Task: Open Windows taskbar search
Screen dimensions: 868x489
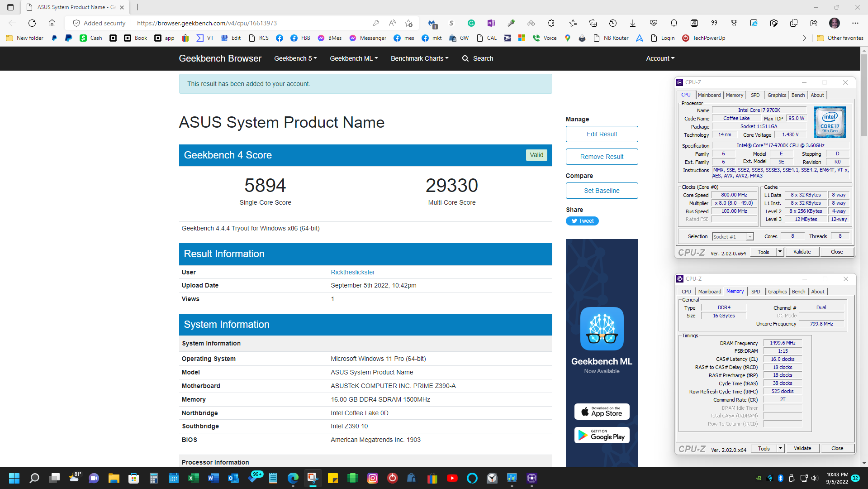Action: pos(34,478)
